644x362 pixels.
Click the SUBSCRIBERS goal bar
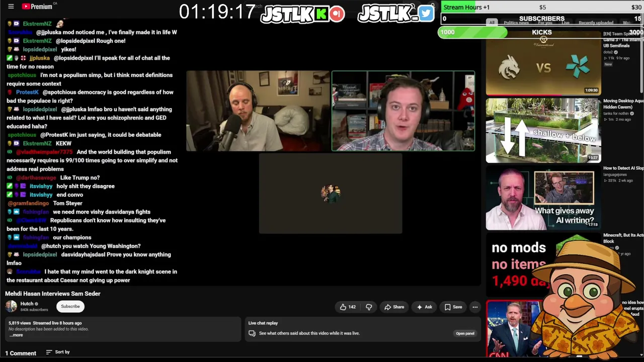542,19
